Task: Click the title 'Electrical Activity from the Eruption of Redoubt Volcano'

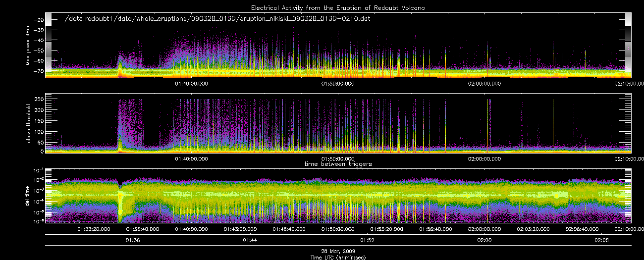Action: 338,8
